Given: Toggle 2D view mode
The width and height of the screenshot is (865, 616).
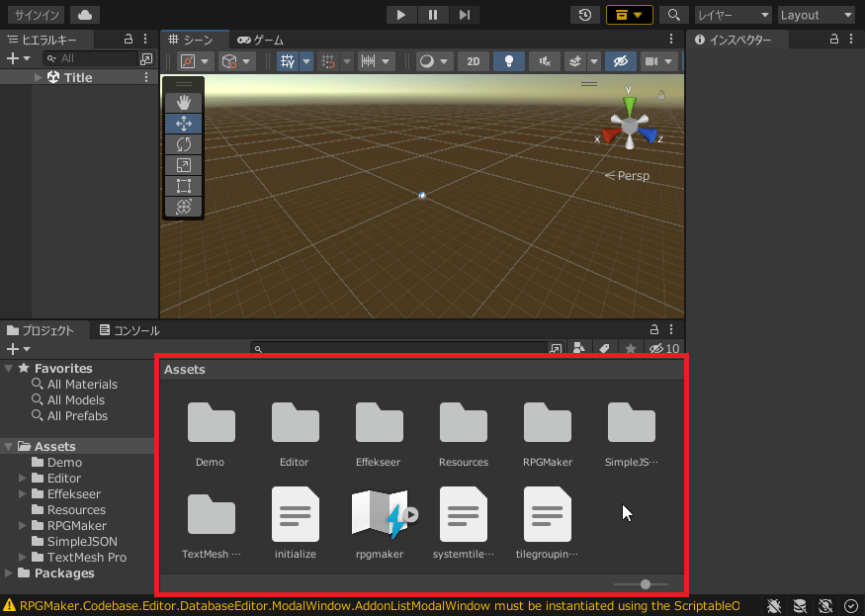Looking at the screenshot, I should tap(473, 61).
